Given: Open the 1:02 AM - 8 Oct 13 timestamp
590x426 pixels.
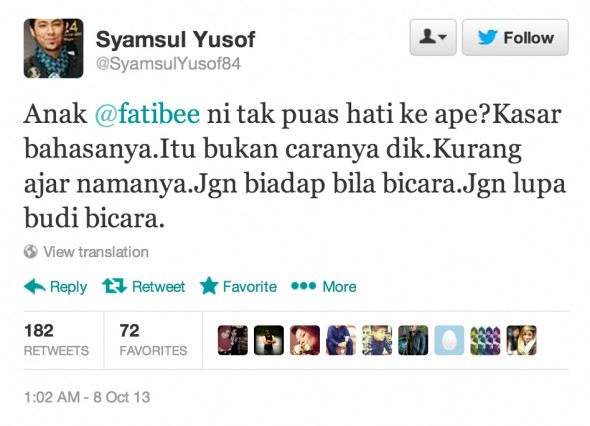Looking at the screenshot, I should point(87,397).
